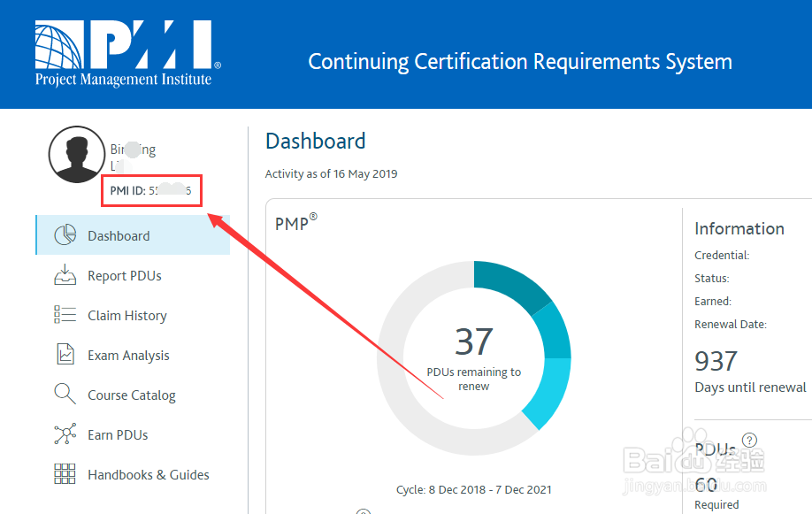Click 'Days until renewal' text
Viewport: 812px width, 514px height.
pos(750,387)
